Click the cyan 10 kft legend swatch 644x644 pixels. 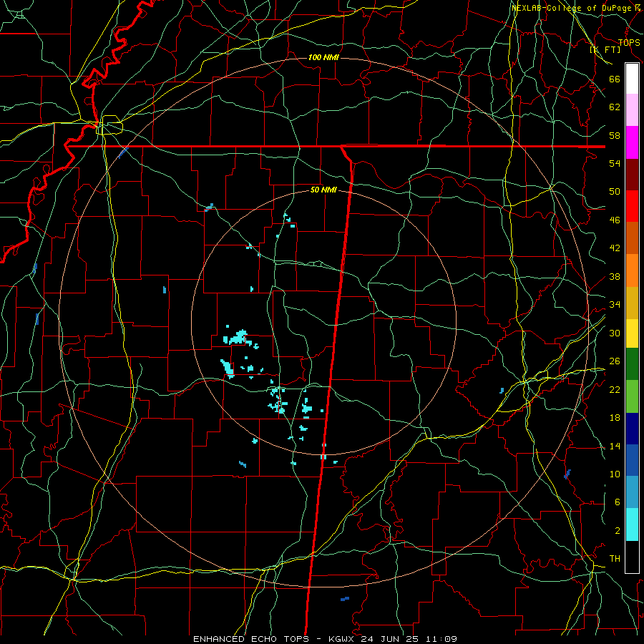[632, 525]
